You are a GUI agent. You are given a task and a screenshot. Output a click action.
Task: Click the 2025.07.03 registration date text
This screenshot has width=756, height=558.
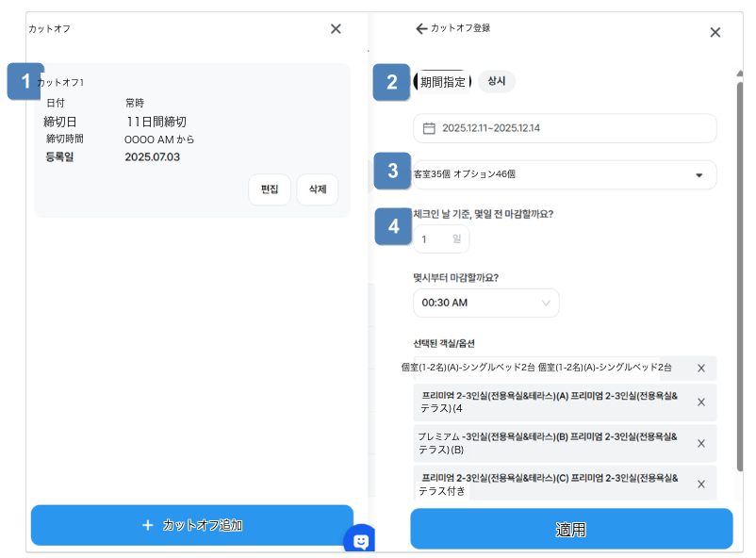click(153, 157)
